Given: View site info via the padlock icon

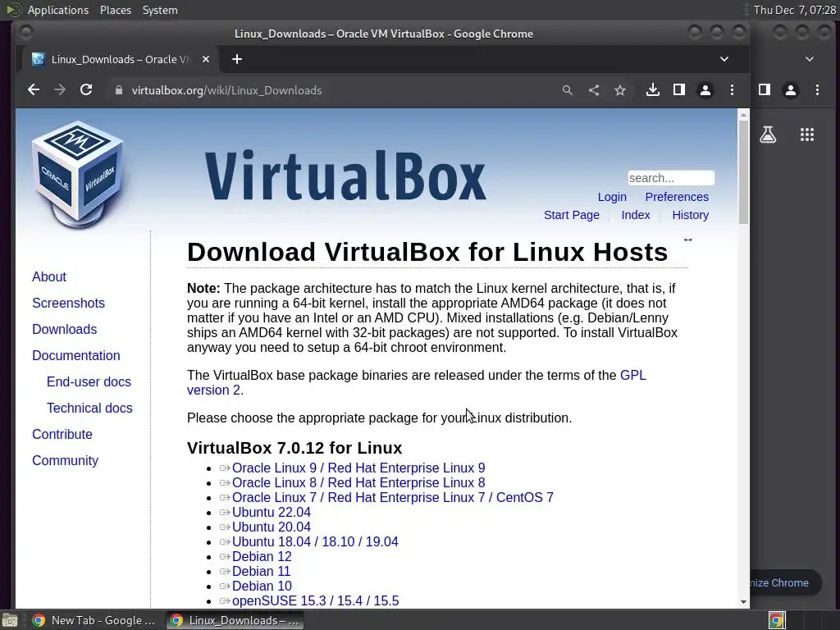Looking at the screenshot, I should click(118, 90).
